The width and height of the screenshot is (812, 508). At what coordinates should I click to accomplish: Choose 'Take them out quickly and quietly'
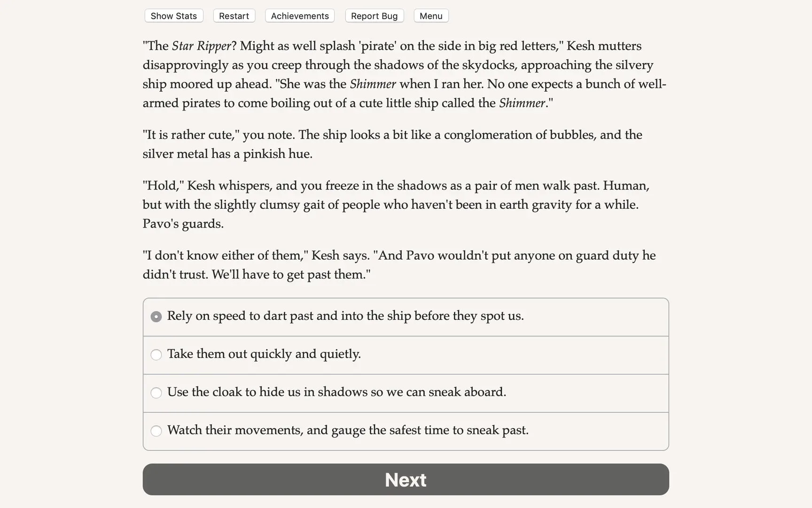(x=156, y=355)
